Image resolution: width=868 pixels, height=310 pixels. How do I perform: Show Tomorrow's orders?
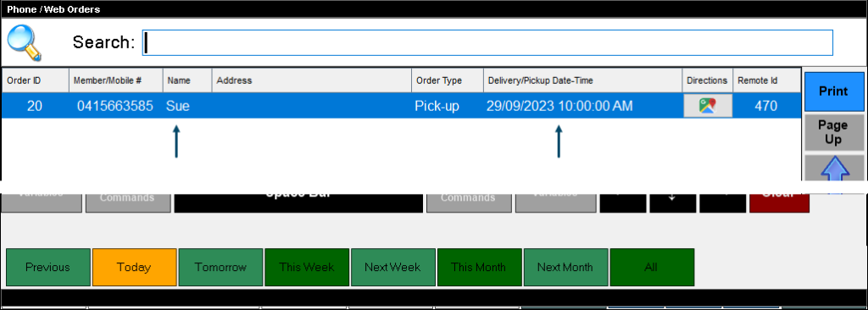(220, 268)
